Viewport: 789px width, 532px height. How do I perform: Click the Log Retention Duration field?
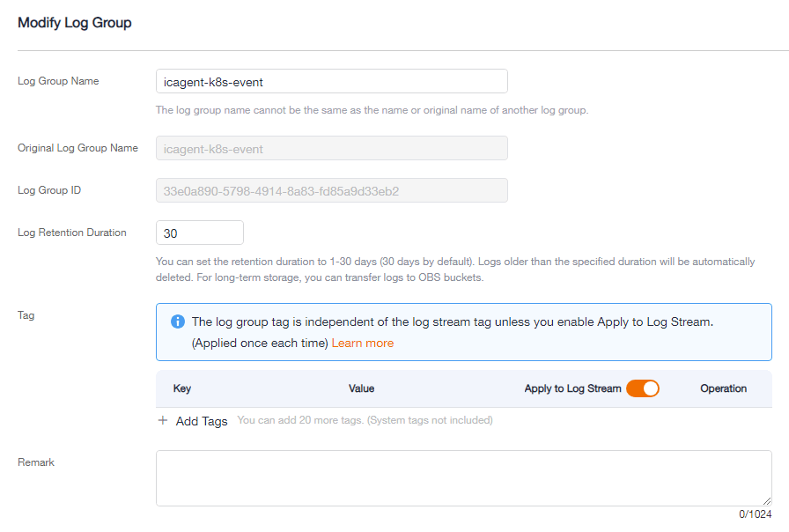pyautogui.click(x=200, y=233)
